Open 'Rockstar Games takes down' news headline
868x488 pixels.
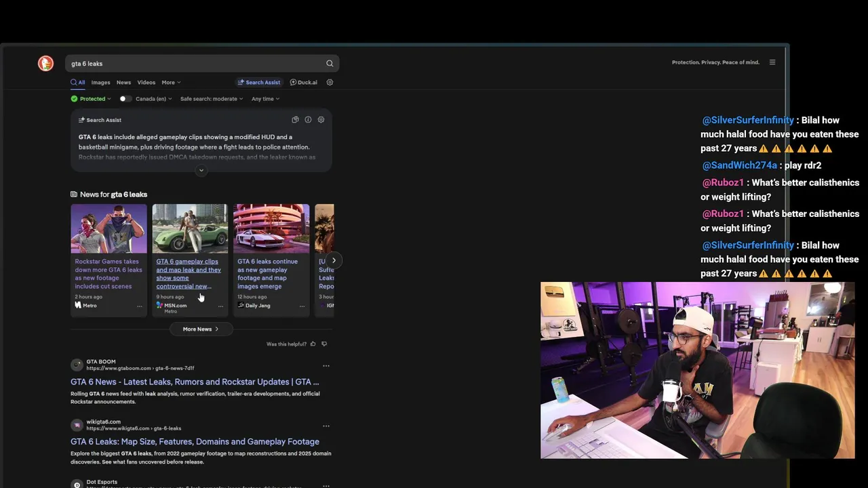pyautogui.click(x=108, y=274)
